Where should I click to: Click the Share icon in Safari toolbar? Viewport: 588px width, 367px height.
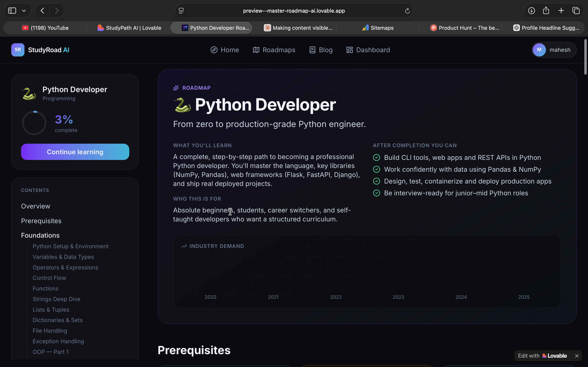pyautogui.click(x=546, y=10)
